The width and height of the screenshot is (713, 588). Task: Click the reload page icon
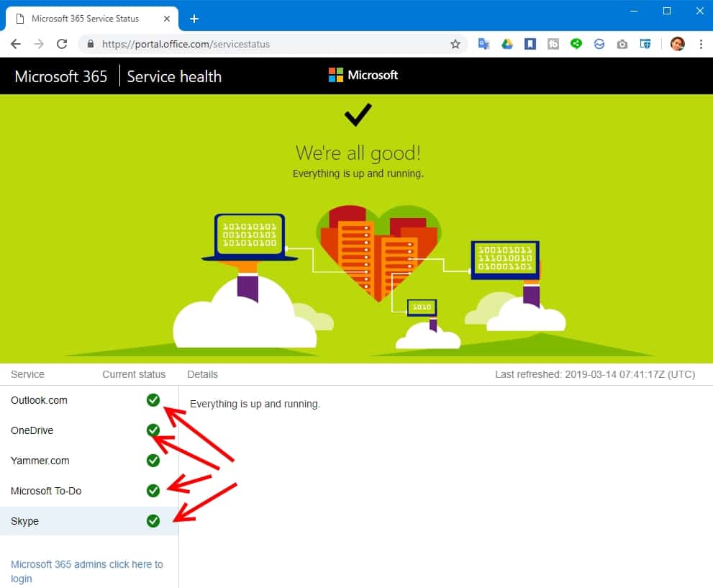pos(62,44)
